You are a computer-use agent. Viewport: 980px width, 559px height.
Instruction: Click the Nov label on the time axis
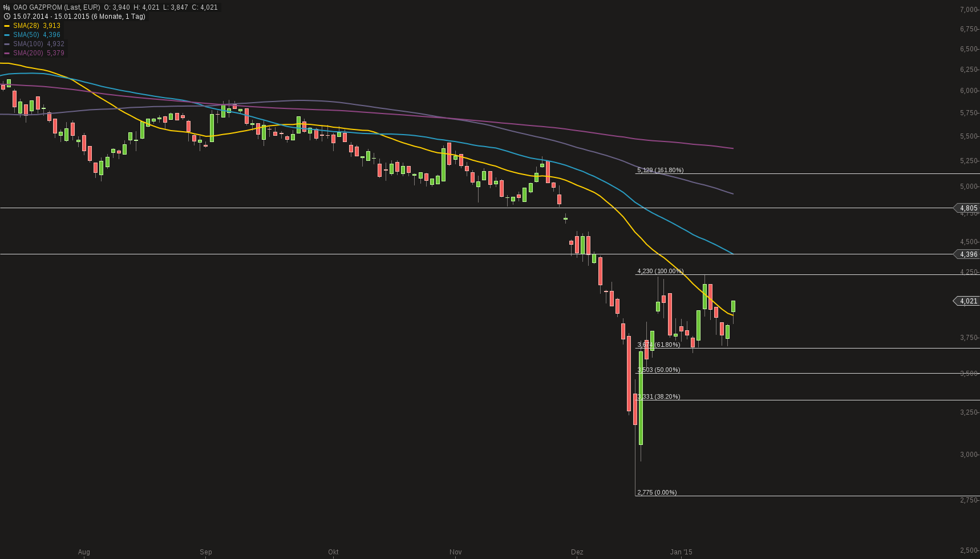point(455,552)
